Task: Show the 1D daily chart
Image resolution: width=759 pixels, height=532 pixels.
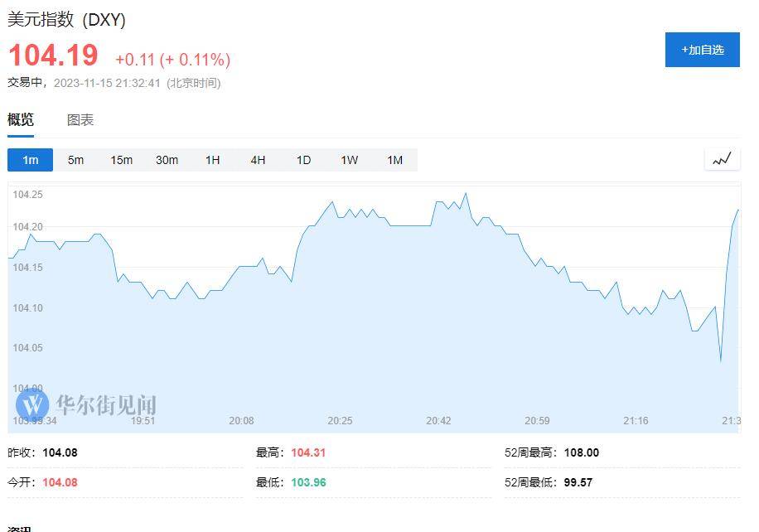Action: point(304,160)
